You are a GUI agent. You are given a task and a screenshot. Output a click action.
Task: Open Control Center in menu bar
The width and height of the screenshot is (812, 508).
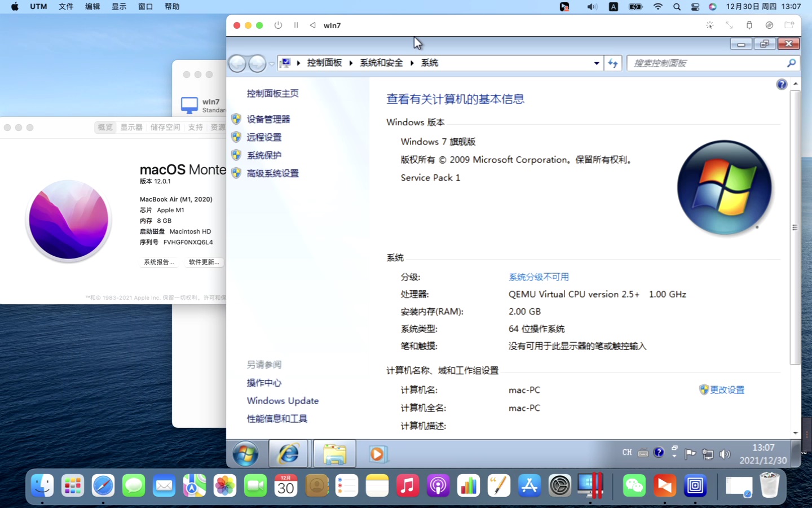695,7
